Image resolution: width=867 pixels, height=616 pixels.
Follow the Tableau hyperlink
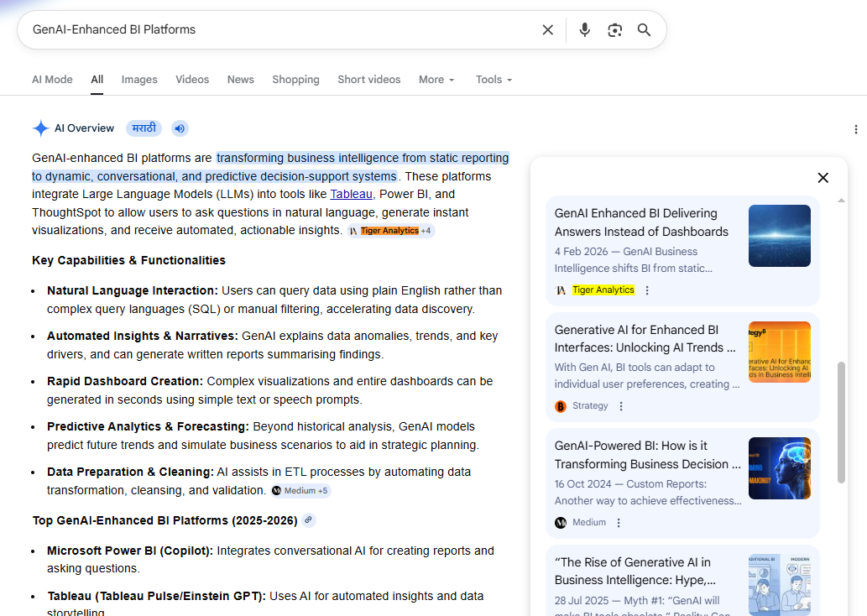click(351, 194)
